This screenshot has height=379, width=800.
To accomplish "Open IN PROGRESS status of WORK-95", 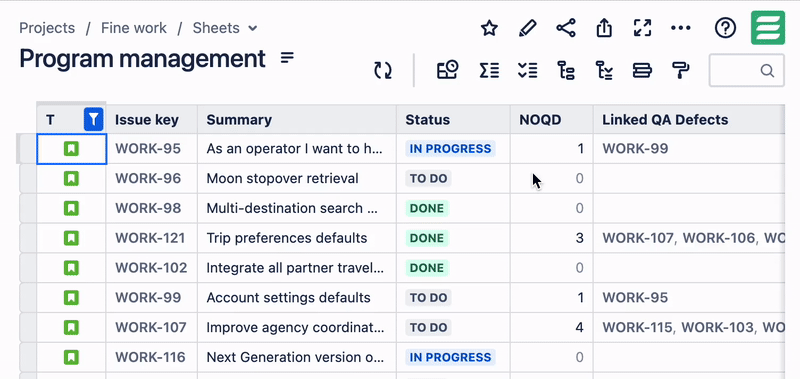I will tap(451, 149).
